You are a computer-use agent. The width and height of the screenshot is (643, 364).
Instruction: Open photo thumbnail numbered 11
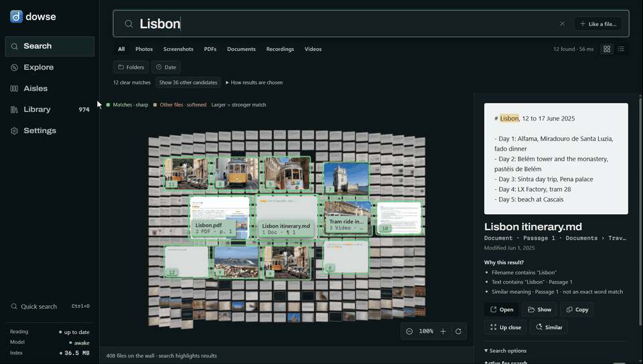click(x=187, y=173)
